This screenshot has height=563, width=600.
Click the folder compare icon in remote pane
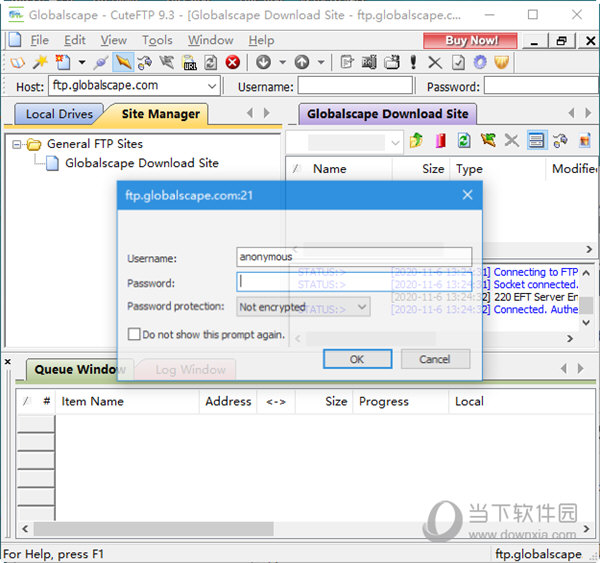560,140
